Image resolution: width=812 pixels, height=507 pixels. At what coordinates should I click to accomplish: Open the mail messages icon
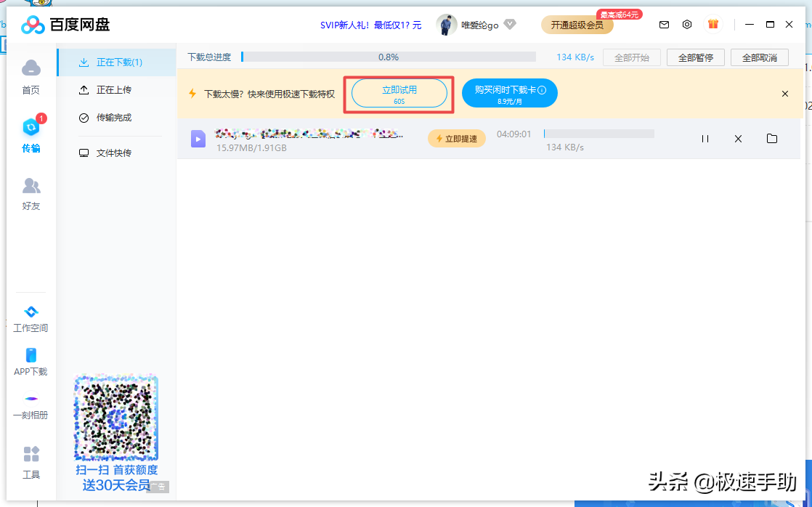pyautogui.click(x=664, y=25)
